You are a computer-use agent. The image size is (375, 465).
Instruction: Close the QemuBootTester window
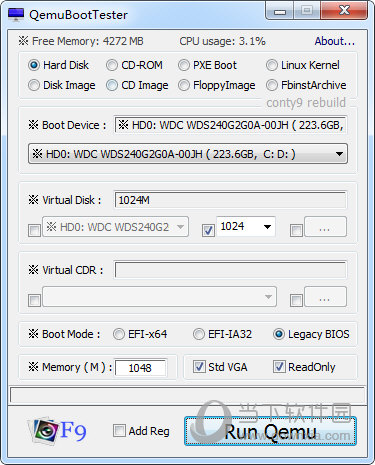[344, 11]
